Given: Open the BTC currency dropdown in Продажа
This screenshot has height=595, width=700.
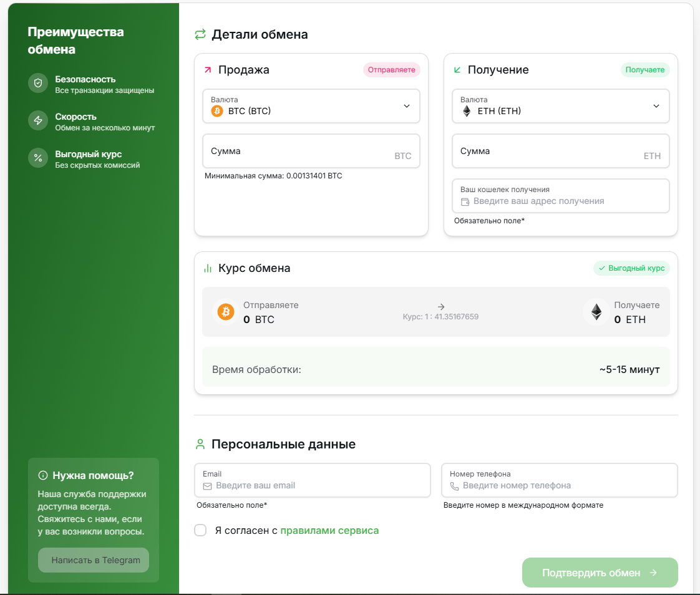Looking at the screenshot, I should click(x=311, y=106).
